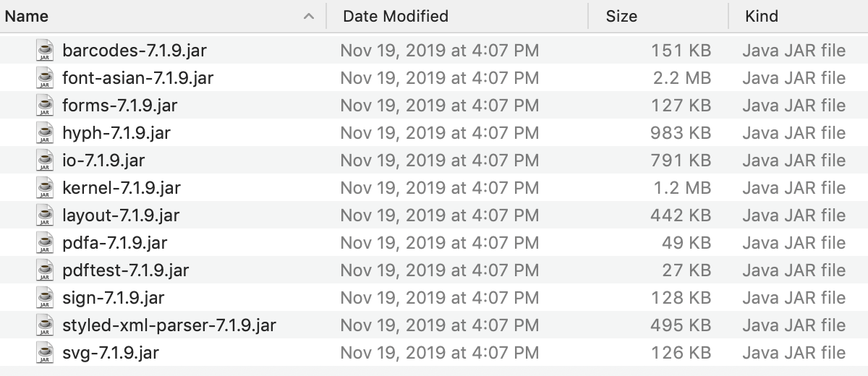Click the date modified of io-7.1.9.jar
868x376 pixels.
click(440, 161)
